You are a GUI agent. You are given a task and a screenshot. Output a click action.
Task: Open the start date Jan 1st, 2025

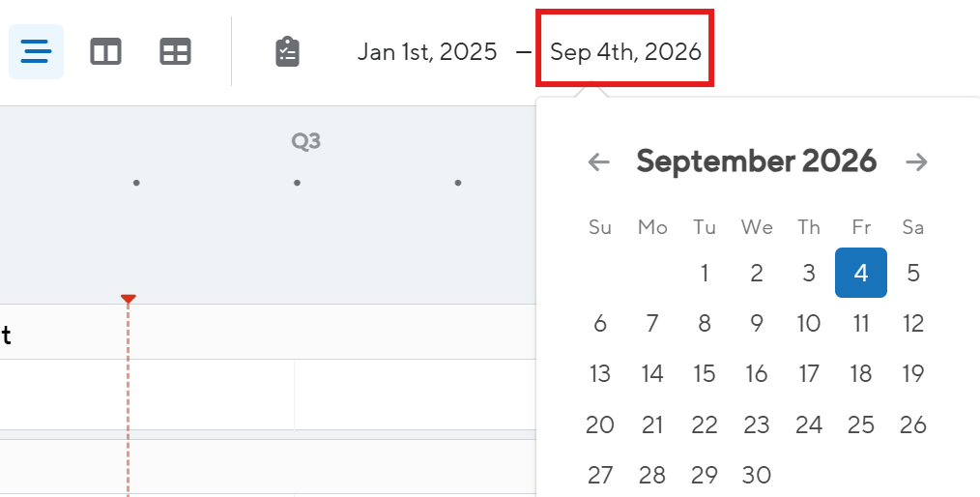pyautogui.click(x=427, y=52)
